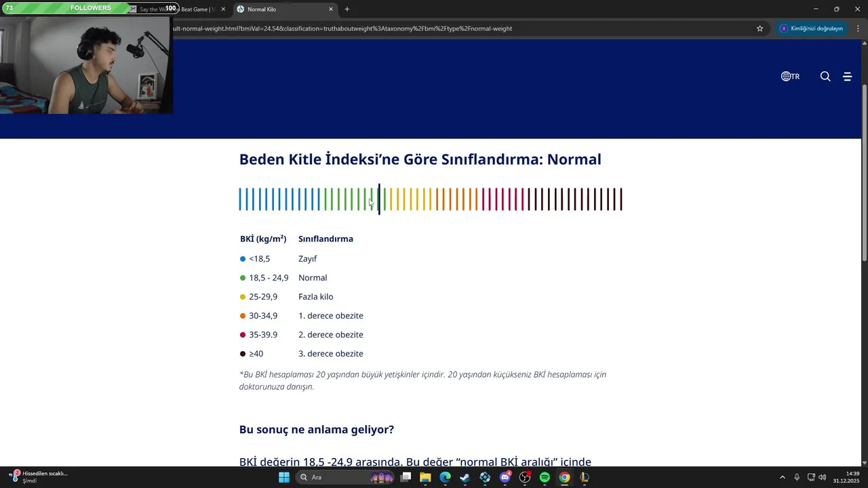Viewport: 868px width, 488px height.
Task: Click the taskbar Ara search box
Action: pos(346,477)
